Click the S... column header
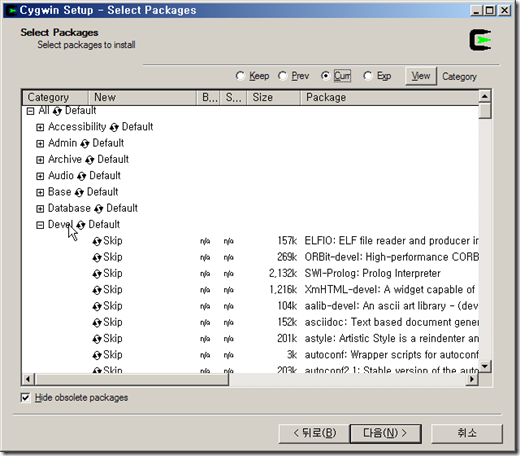This screenshot has height=456, width=520. click(x=233, y=98)
